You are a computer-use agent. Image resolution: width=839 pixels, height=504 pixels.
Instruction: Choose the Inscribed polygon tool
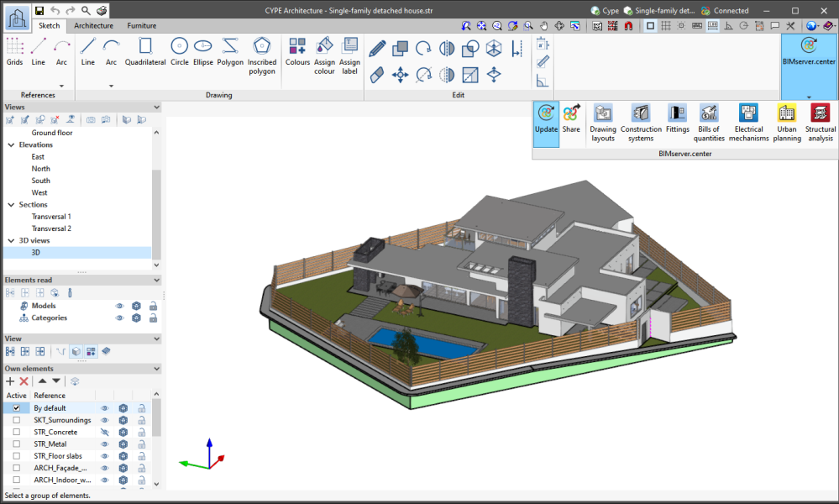point(262,55)
